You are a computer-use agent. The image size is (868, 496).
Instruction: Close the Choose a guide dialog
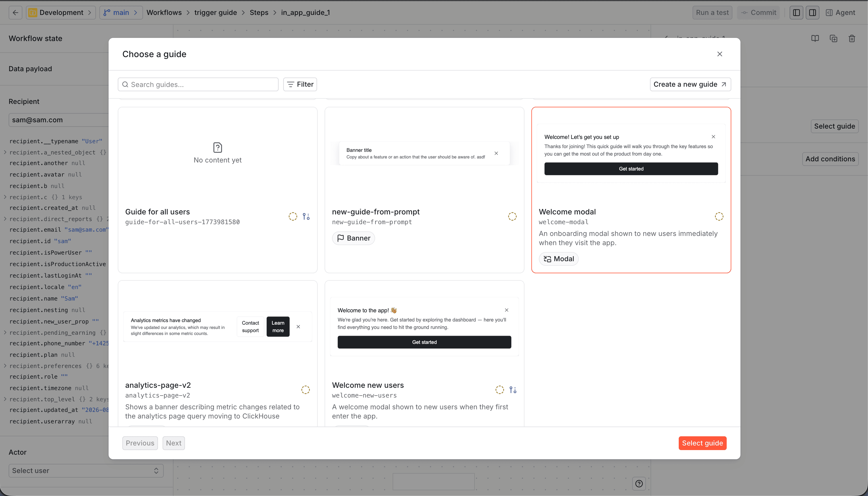[720, 54]
